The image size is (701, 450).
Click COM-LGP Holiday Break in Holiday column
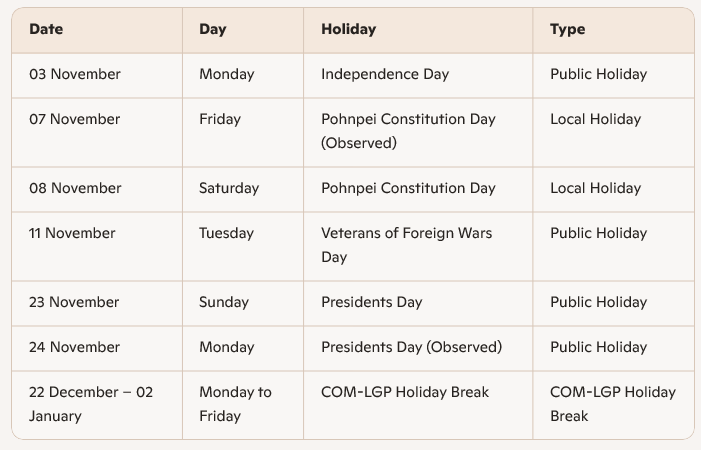pyautogui.click(x=405, y=392)
